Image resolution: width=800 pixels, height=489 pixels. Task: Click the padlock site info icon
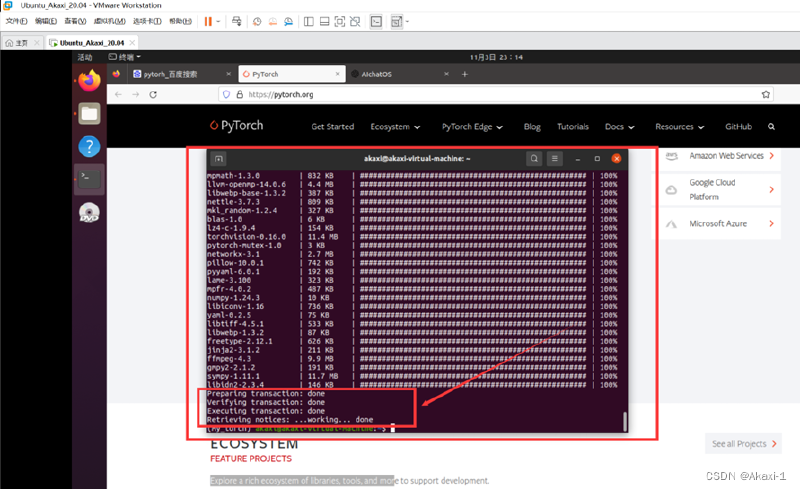240,94
